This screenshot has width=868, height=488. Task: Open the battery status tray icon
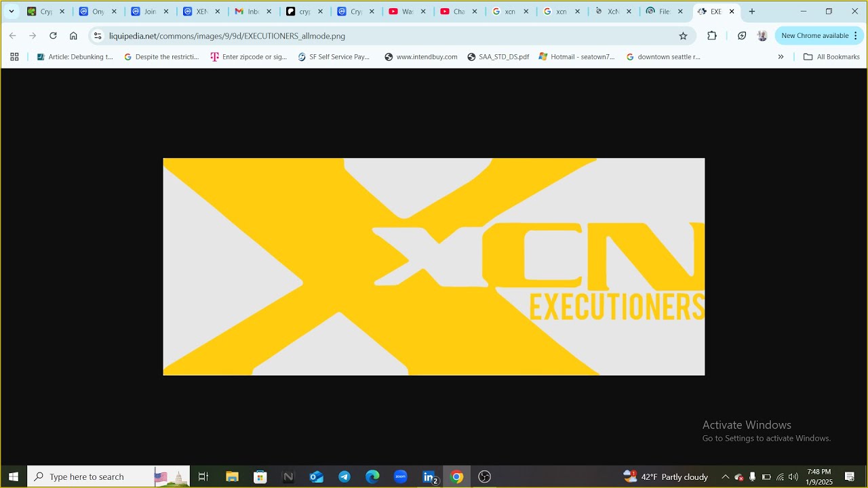pyautogui.click(x=766, y=476)
